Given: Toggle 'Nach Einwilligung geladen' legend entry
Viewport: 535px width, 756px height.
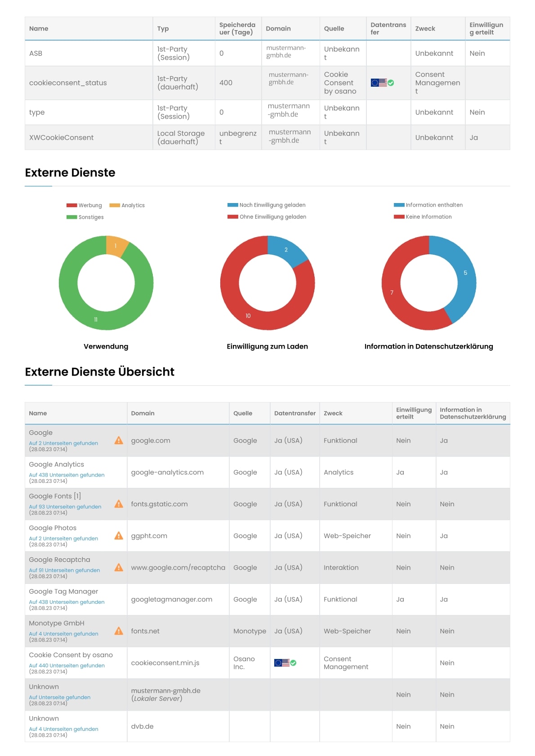Looking at the screenshot, I should [x=267, y=205].
